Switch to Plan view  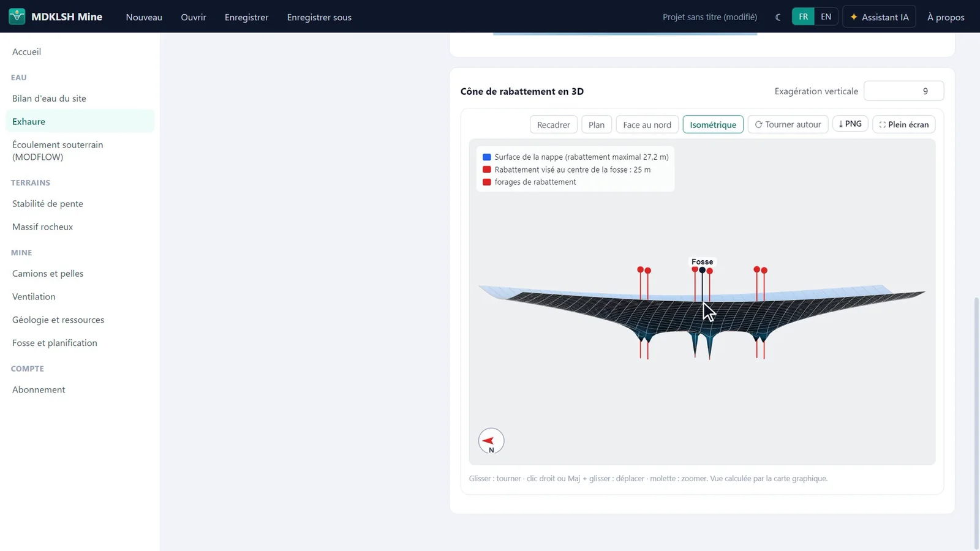tap(596, 124)
